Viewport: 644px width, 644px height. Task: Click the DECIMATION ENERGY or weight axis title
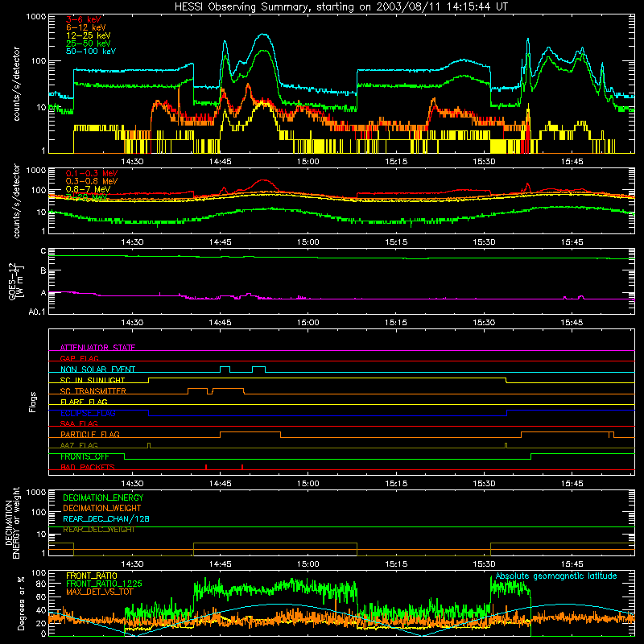pos(12,523)
